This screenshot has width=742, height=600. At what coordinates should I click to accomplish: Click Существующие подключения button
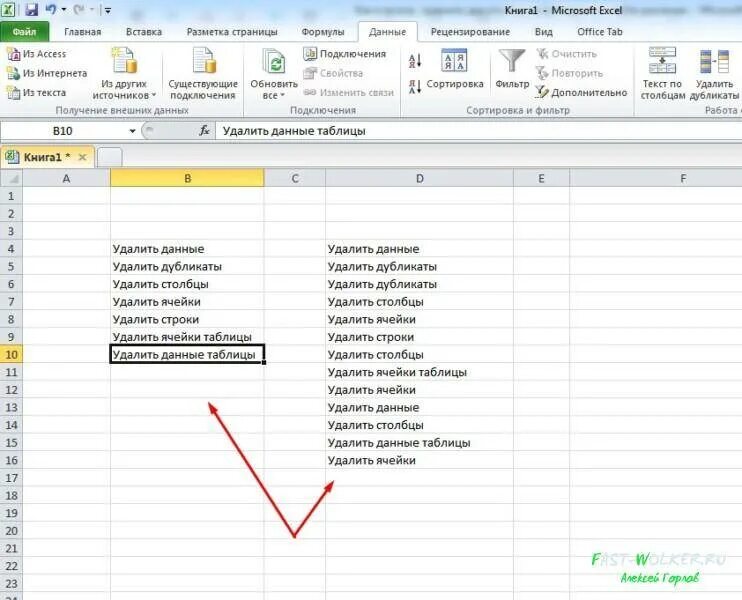[x=203, y=73]
